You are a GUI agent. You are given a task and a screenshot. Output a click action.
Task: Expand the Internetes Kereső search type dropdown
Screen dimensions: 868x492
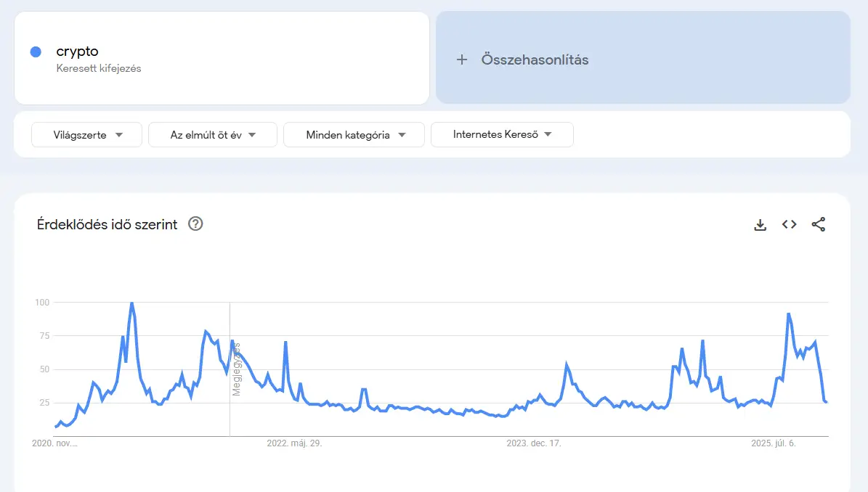click(x=502, y=135)
